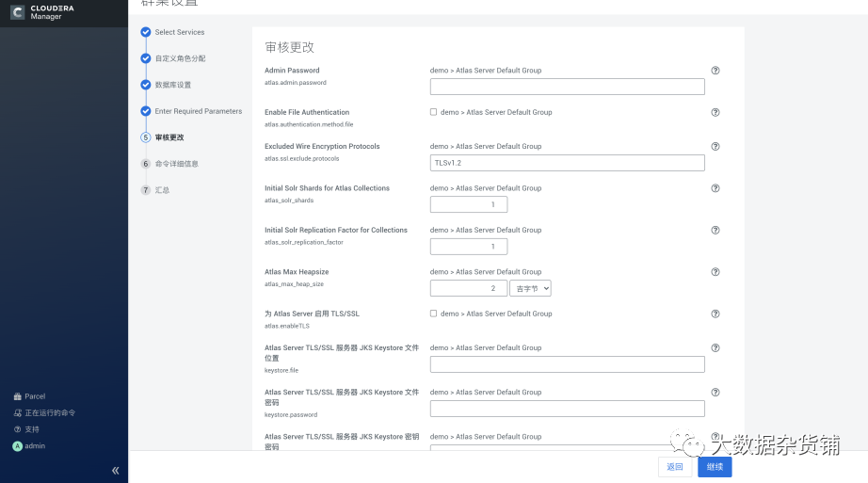Open help for Excluded Wire Encryption Protocols

(x=715, y=147)
